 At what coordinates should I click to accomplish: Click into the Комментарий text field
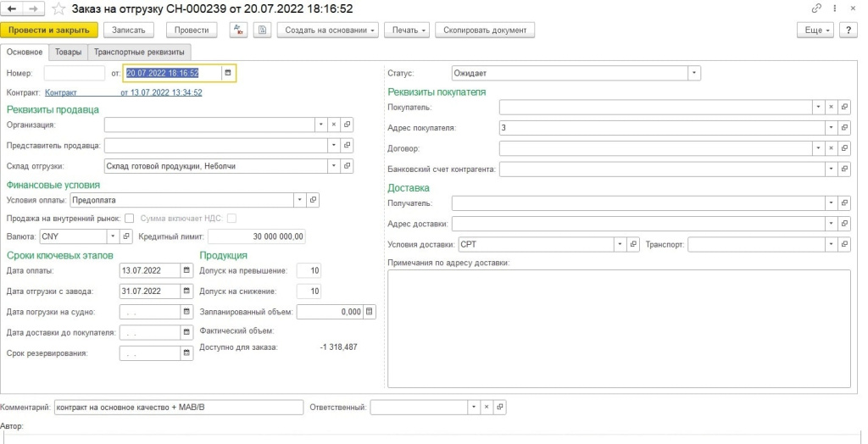pyautogui.click(x=179, y=408)
